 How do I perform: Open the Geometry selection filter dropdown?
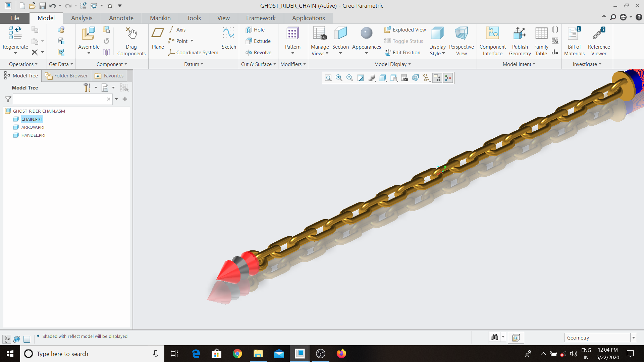pyautogui.click(x=634, y=338)
